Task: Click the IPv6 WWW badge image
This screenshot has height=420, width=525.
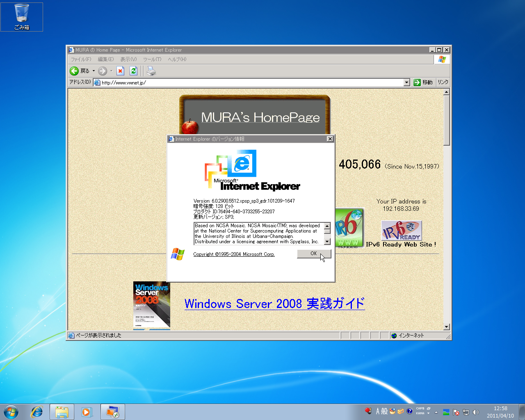Action: click(349, 228)
